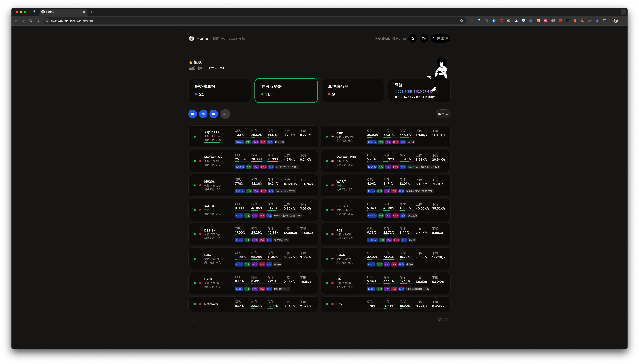
Task: Click the language translate icon
Action: [413, 38]
